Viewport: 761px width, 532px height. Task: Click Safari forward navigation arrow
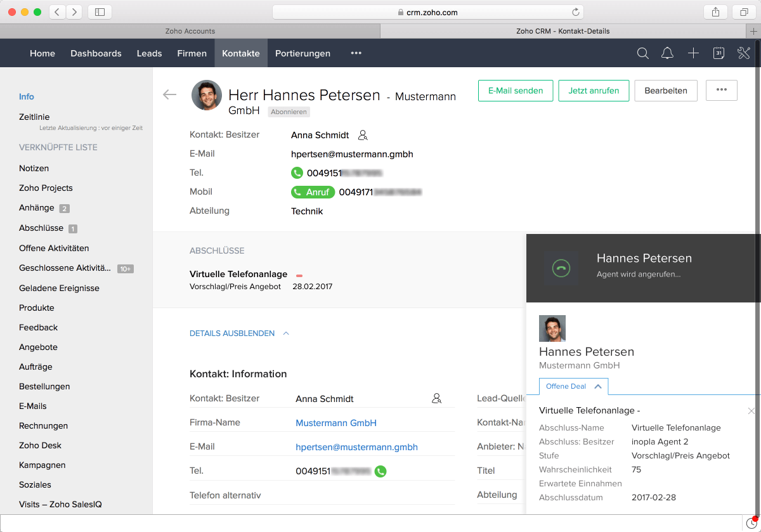[74, 12]
